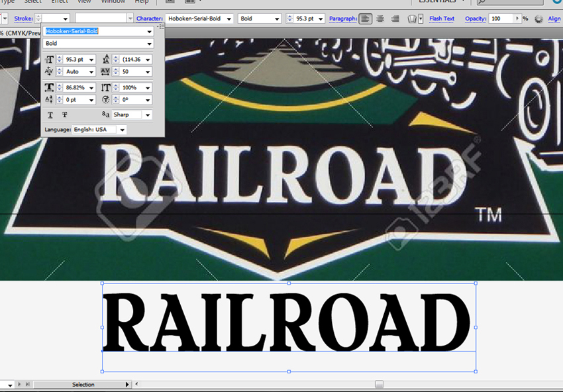Open control bar font Hoboken-Serial-Bold dropdown
This screenshot has height=392, width=563.
(x=229, y=19)
